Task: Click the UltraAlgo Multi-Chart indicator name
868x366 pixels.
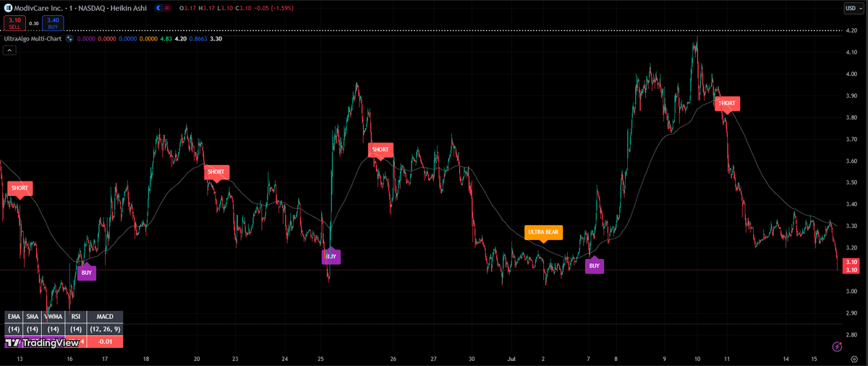Action: 33,38
